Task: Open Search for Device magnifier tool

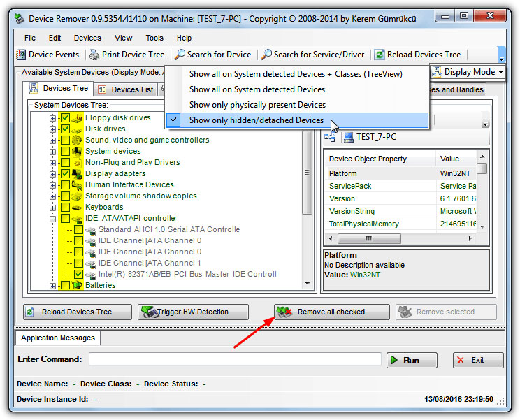Action: click(x=180, y=55)
